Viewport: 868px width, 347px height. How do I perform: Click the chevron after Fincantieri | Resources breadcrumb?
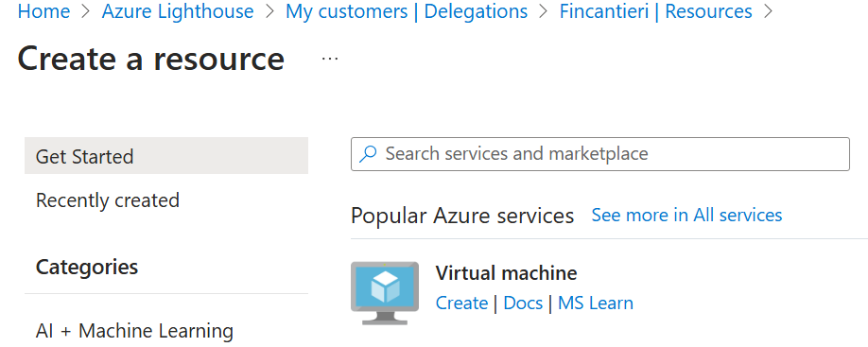pyautogui.click(x=768, y=11)
